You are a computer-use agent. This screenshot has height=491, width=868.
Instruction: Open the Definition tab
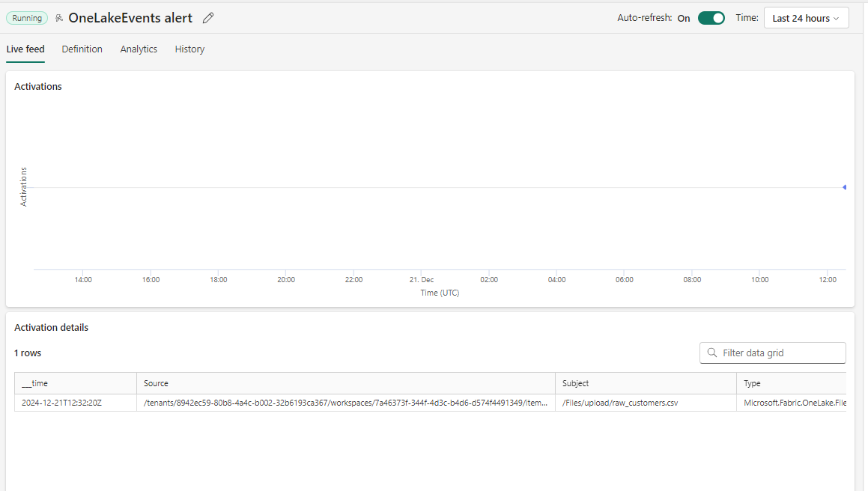coord(82,49)
